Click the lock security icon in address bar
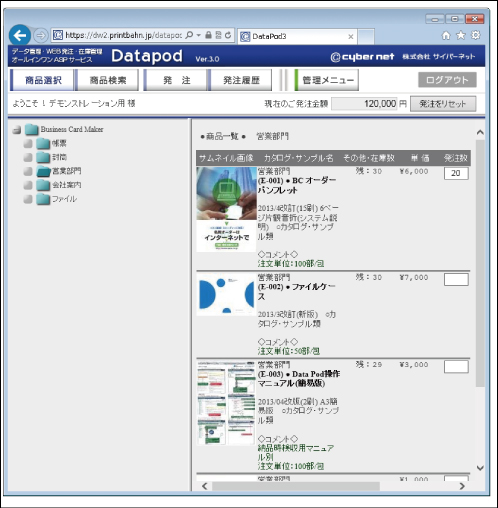Image resolution: width=498 pixels, height=508 pixels. [208, 35]
